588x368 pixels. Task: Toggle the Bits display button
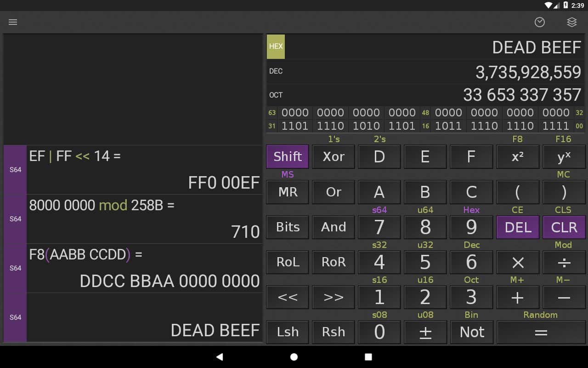tap(288, 227)
